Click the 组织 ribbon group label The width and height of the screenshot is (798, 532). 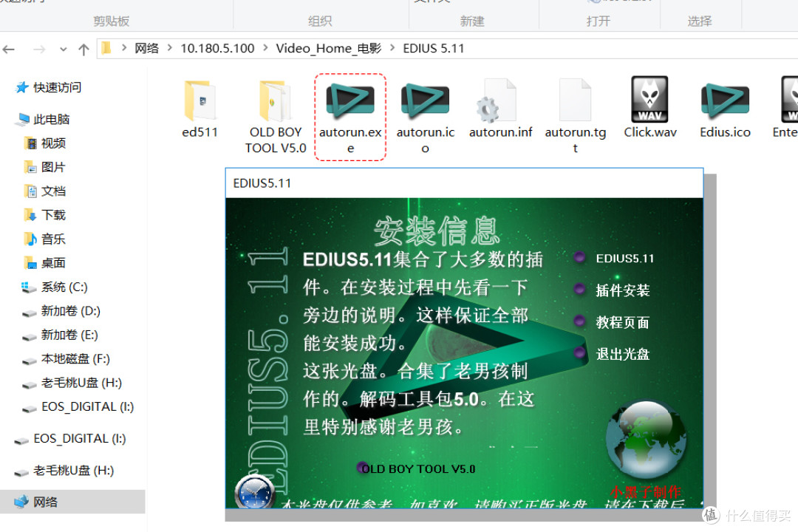pos(320,21)
